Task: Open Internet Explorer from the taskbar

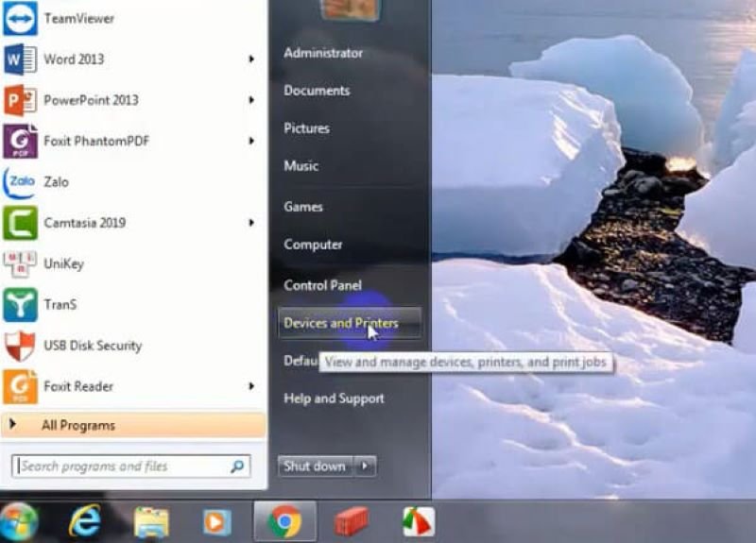Action: 85,520
